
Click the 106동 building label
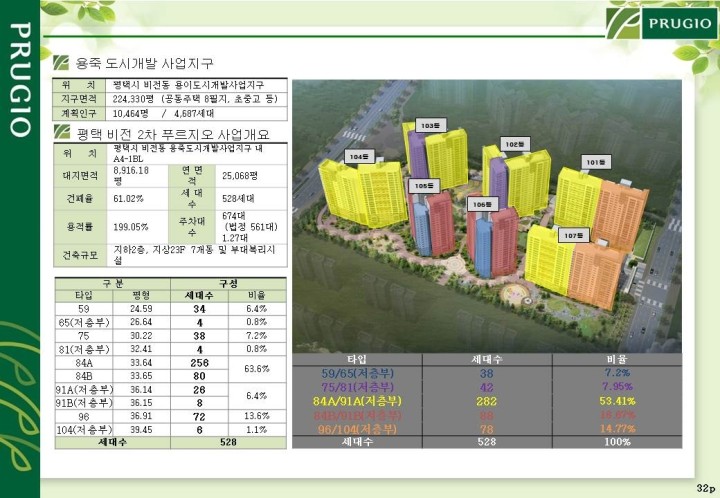coord(482,204)
